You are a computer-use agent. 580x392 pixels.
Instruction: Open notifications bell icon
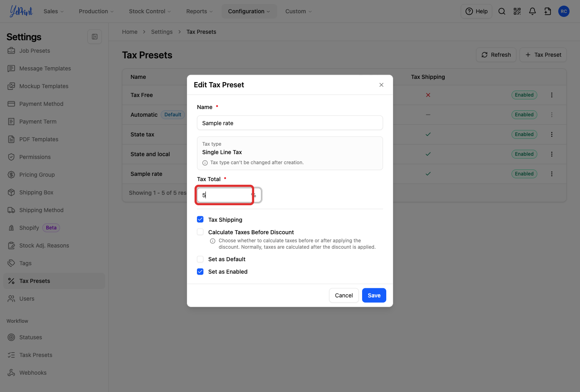click(532, 11)
